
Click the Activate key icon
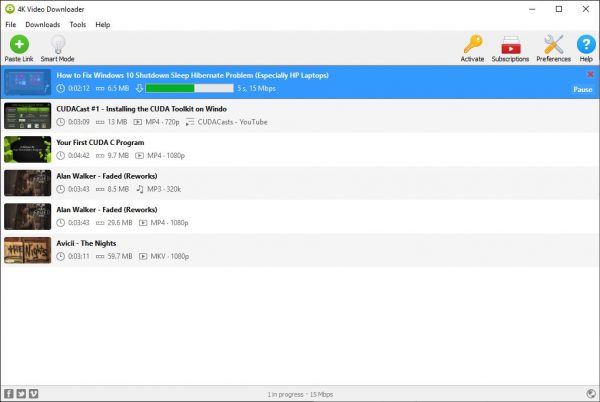pyautogui.click(x=472, y=47)
